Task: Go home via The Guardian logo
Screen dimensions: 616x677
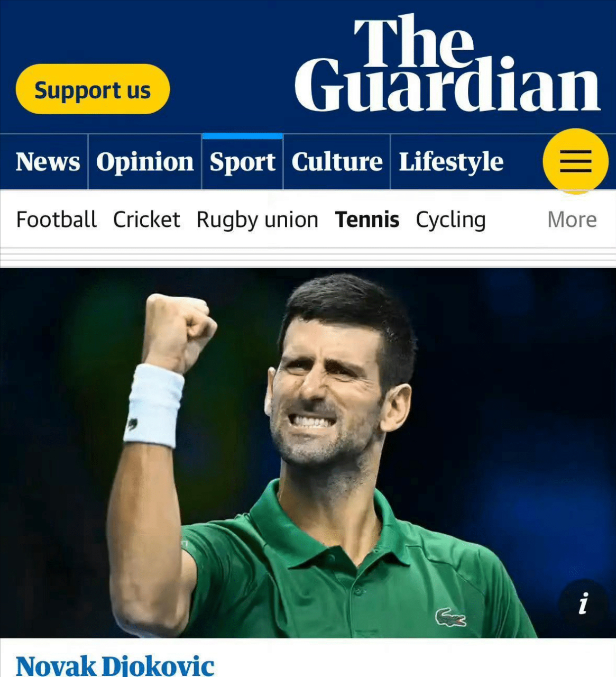Action: (x=447, y=65)
